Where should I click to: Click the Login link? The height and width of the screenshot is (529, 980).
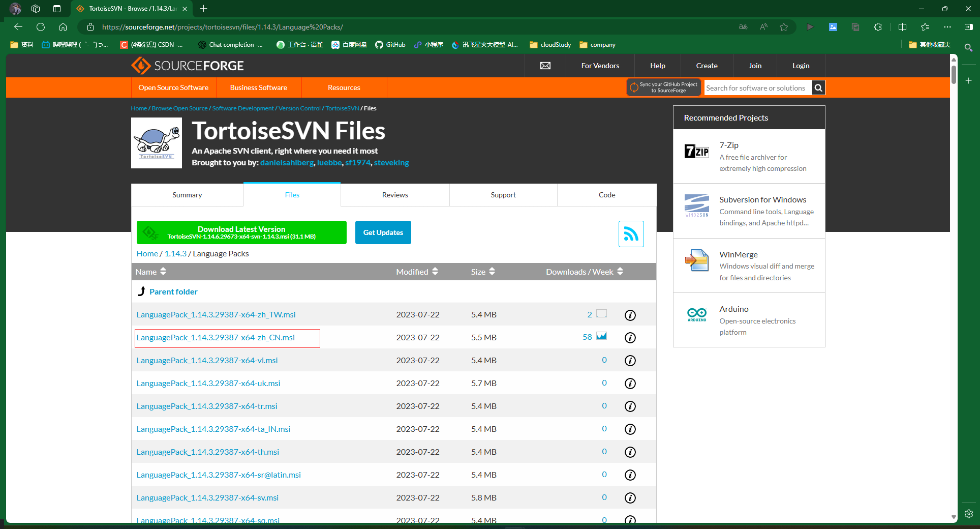click(801, 66)
